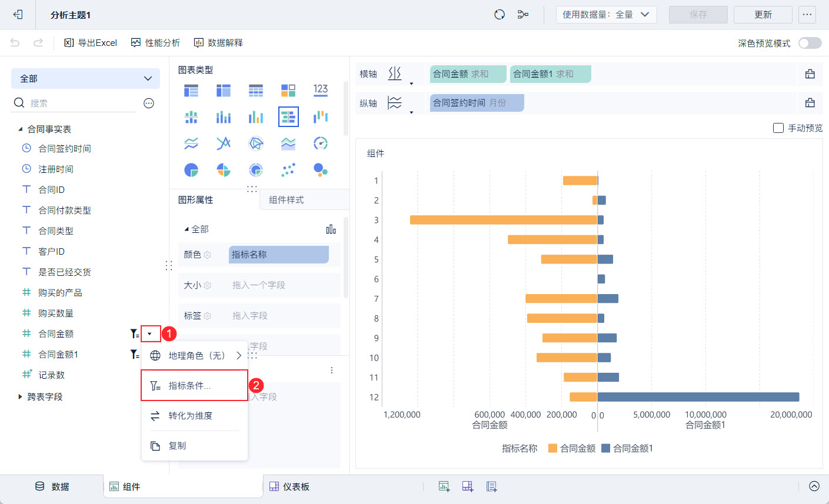Click the dropdown arrow beside 合同金额 field
The image size is (829, 504).
[x=150, y=334]
